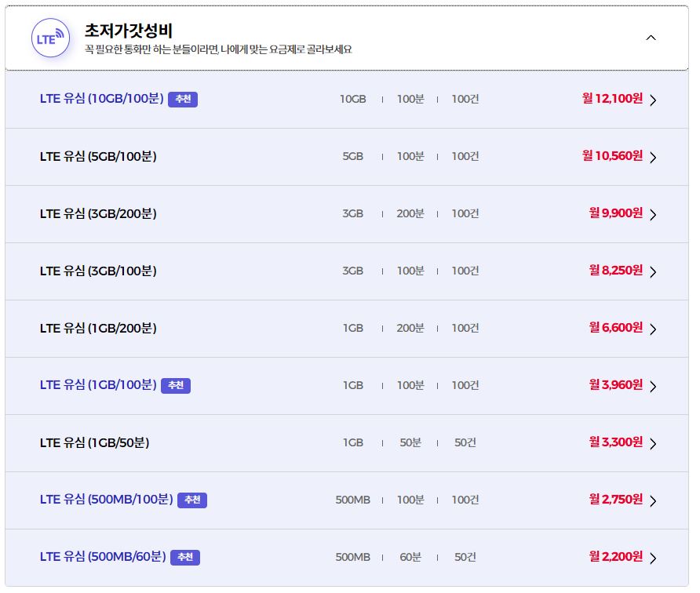
Task: Click 50건 value in 1GB/50분 row
Action: [x=465, y=442]
